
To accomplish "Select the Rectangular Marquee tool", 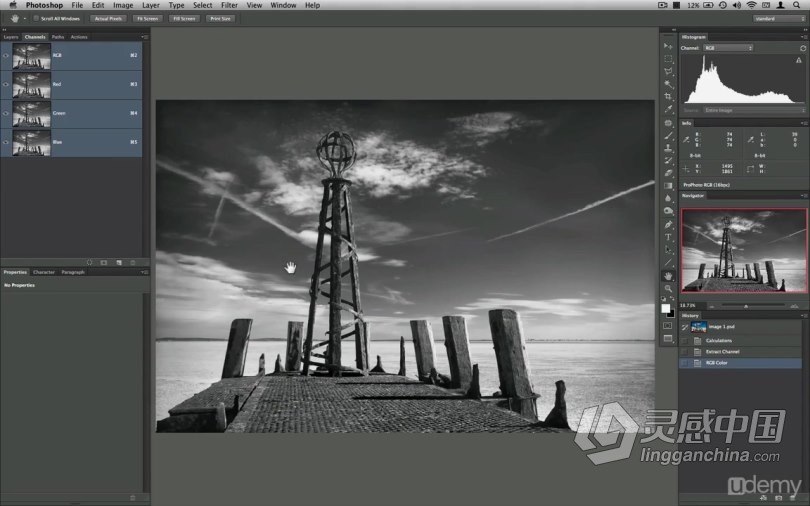I will pos(668,59).
